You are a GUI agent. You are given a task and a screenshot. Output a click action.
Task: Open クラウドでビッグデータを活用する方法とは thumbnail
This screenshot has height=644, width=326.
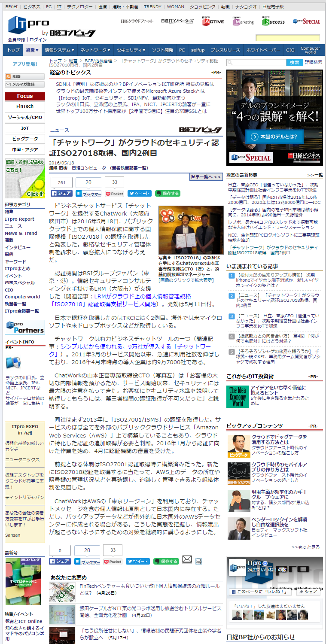[x=239, y=446]
